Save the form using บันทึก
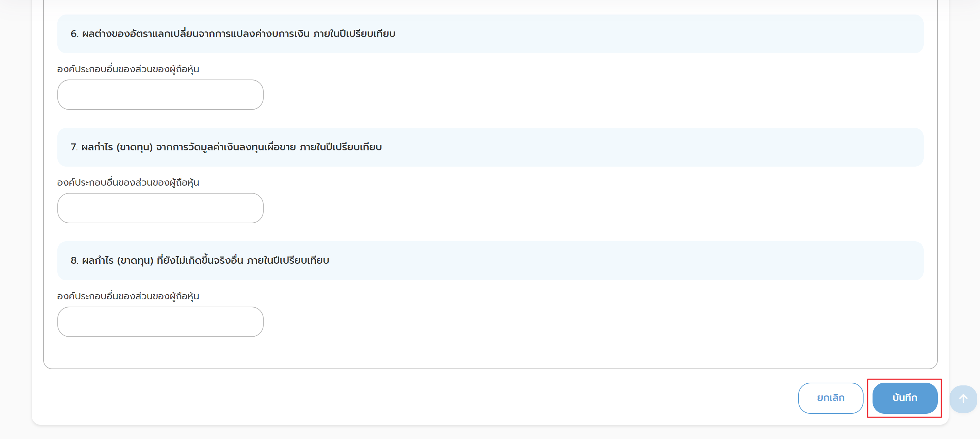The image size is (980, 439). [x=904, y=398]
